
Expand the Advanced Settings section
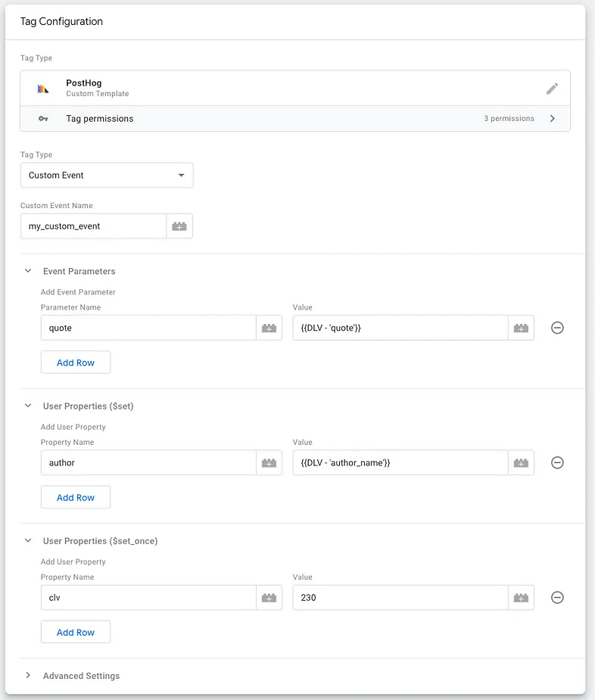[28, 675]
